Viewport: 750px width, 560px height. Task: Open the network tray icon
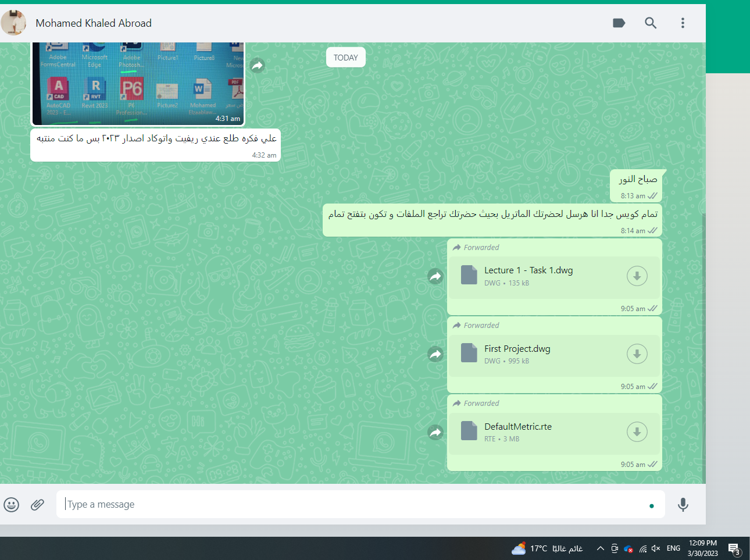coord(643,548)
